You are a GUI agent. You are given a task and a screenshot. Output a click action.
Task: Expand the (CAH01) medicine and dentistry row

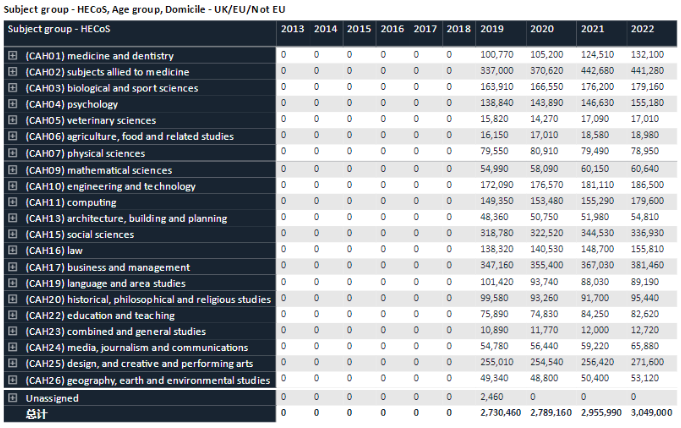pyautogui.click(x=13, y=56)
